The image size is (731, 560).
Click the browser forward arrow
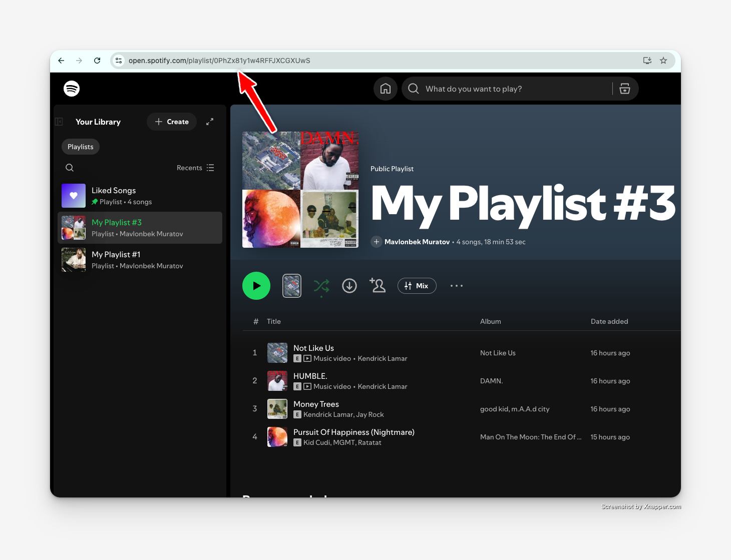click(79, 61)
